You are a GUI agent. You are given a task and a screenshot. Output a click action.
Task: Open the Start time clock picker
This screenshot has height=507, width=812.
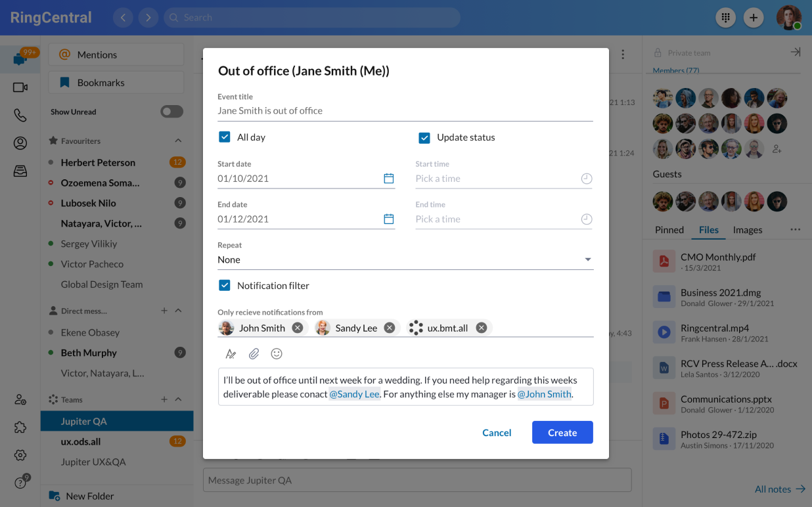pyautogui.click(x=586, y=178)
